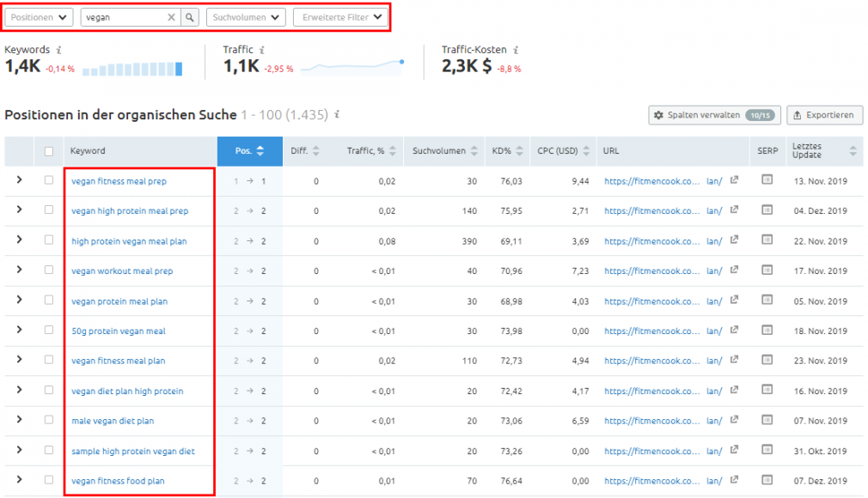This screenshot has width=868, height=498.
Task: View SERP snapshot for vegan workout meal prep
Action: tap(767, 270)
